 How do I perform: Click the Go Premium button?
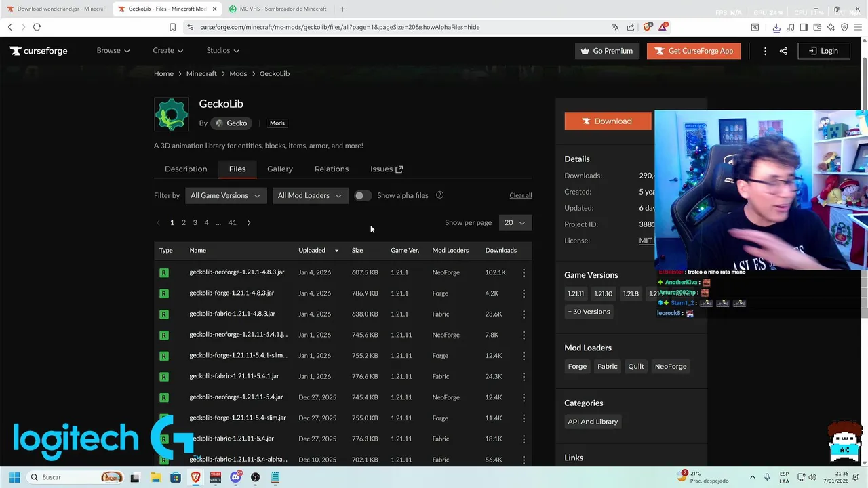[607, 51]
